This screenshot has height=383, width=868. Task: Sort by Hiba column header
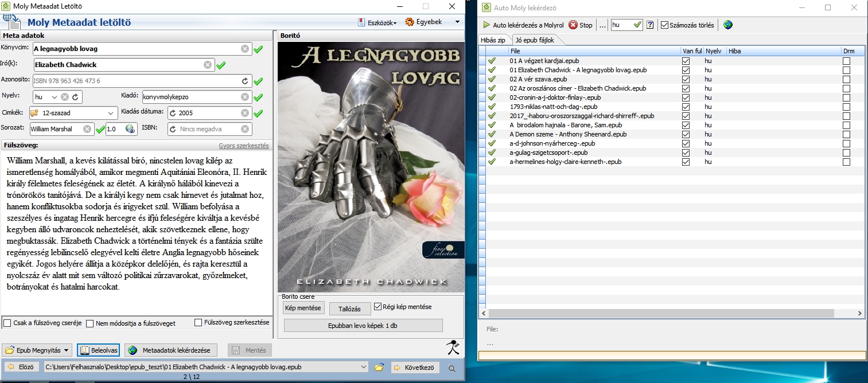point(784,51)
